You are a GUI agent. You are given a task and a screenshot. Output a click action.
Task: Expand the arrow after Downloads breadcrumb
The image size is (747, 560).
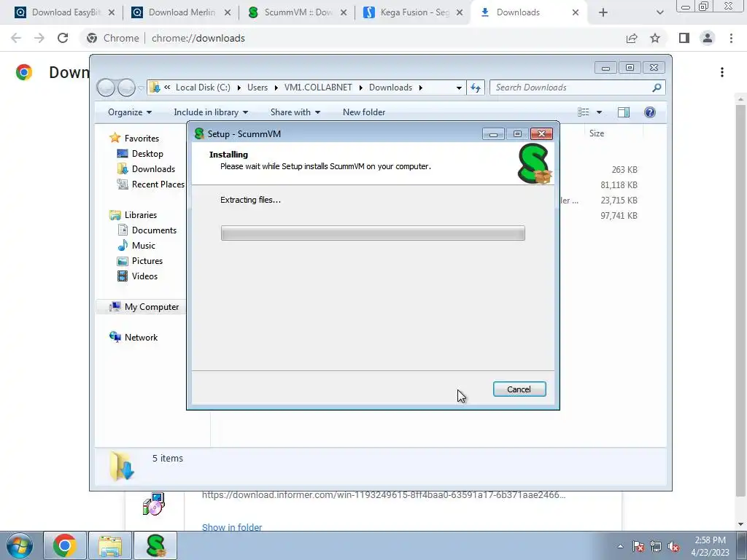pos(421,87)
